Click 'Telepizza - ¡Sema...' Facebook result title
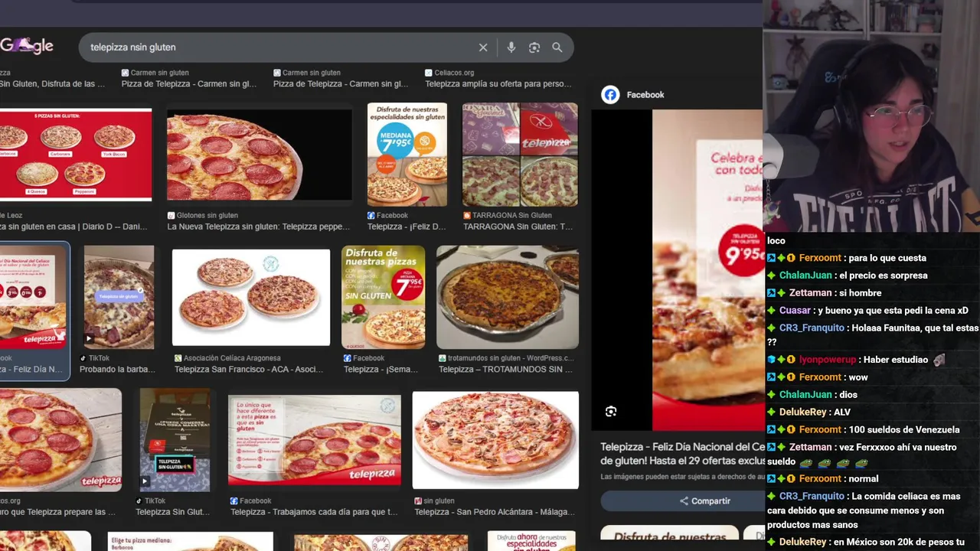The height and width of the screenshot is (551, 980). (x=381, y=370)
